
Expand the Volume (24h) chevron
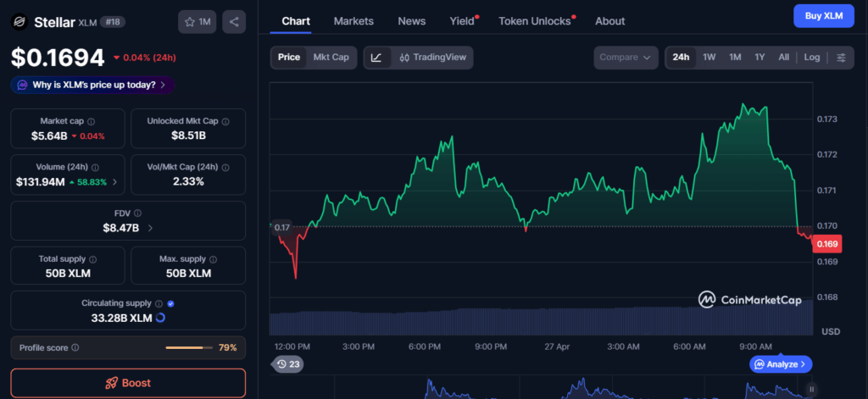click(114, 181)
